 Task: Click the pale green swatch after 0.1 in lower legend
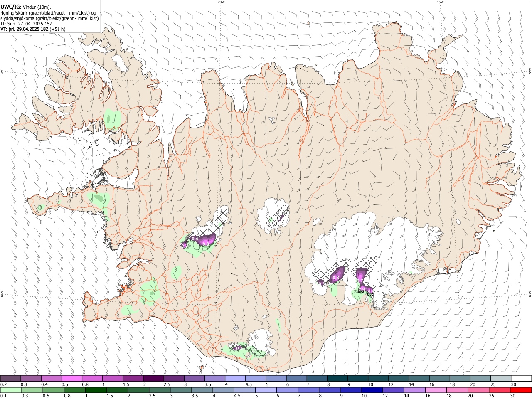[x=11, y=390]
